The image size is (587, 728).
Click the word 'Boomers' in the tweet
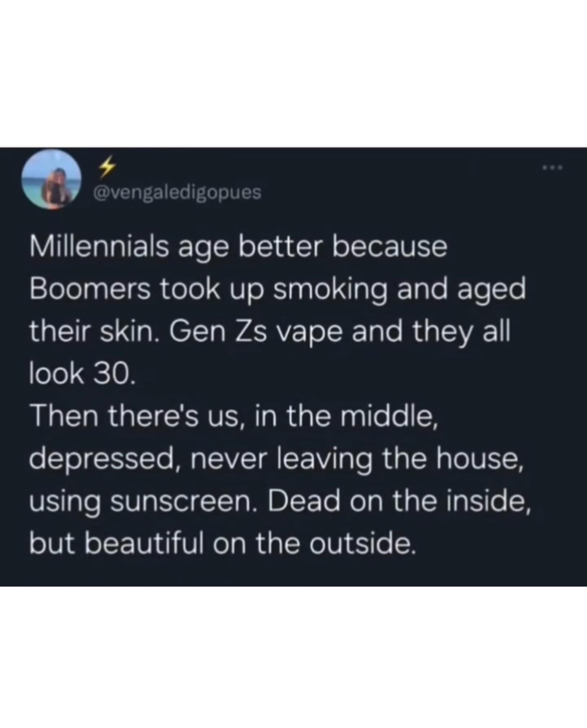click(x=90, y=289)
